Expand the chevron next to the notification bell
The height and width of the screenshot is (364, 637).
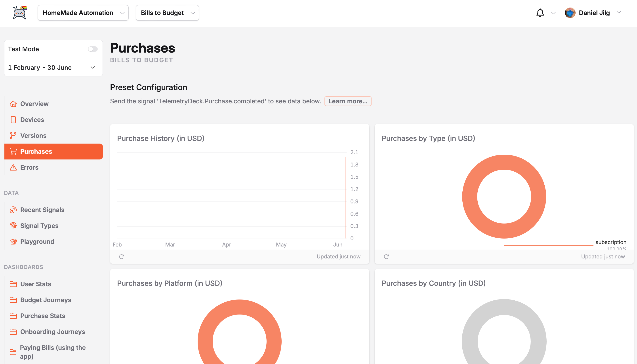tap(553, 13)
